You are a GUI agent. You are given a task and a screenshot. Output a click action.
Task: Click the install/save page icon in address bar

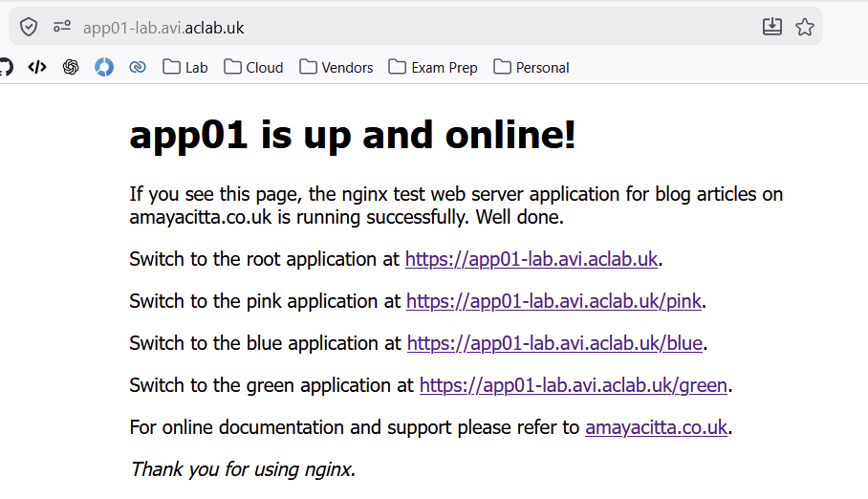tap(772, 28)
